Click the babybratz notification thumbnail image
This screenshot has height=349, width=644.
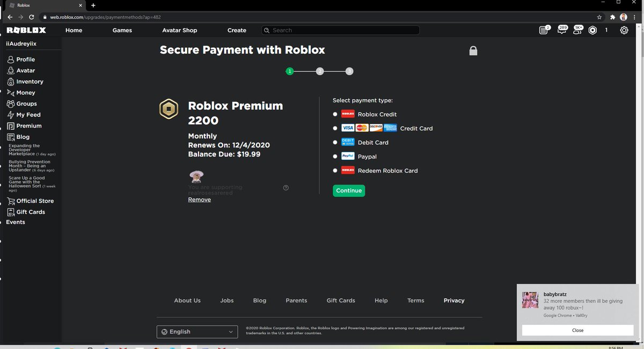(530, 300)
